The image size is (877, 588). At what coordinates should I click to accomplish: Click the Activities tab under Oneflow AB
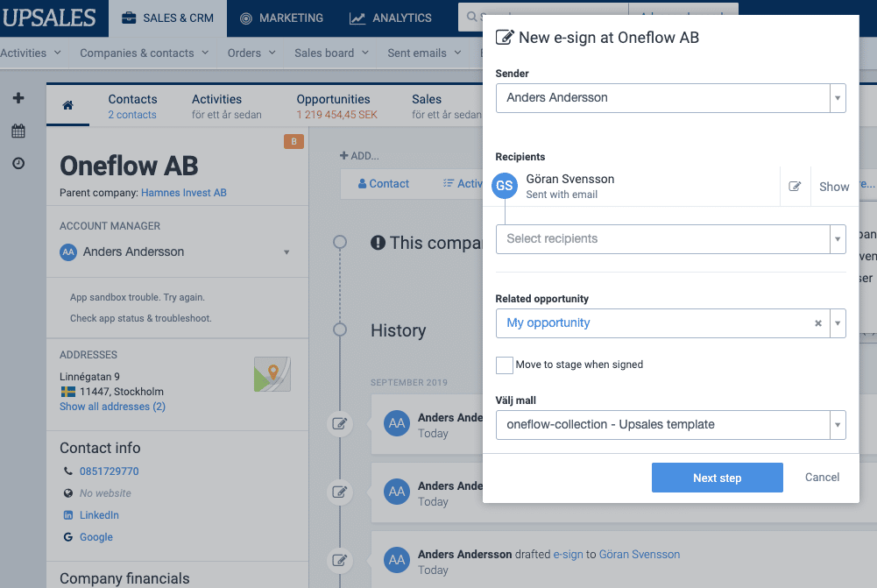point(227,106)
